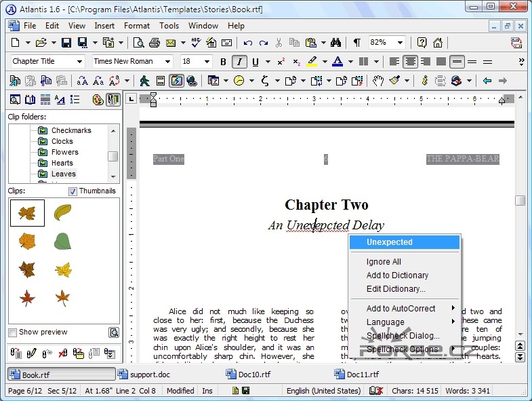This screenshot has height=401, width=532.
Task: Select Ignore All in context menu
Action: coord(405,262)
